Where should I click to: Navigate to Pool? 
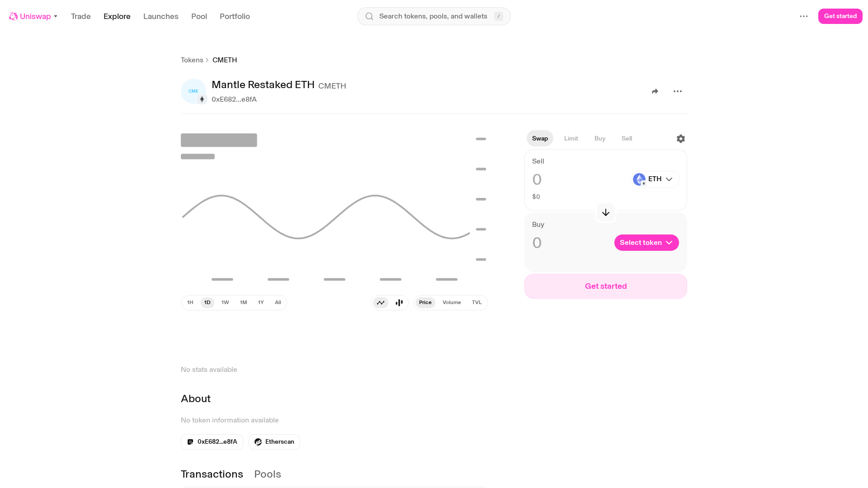[199, 16]
